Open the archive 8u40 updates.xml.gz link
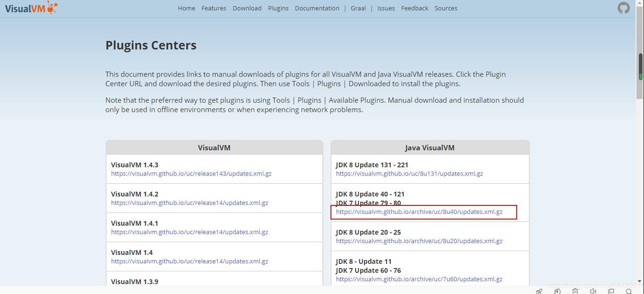This screenshot has height=294, width=644. (419, 212)
